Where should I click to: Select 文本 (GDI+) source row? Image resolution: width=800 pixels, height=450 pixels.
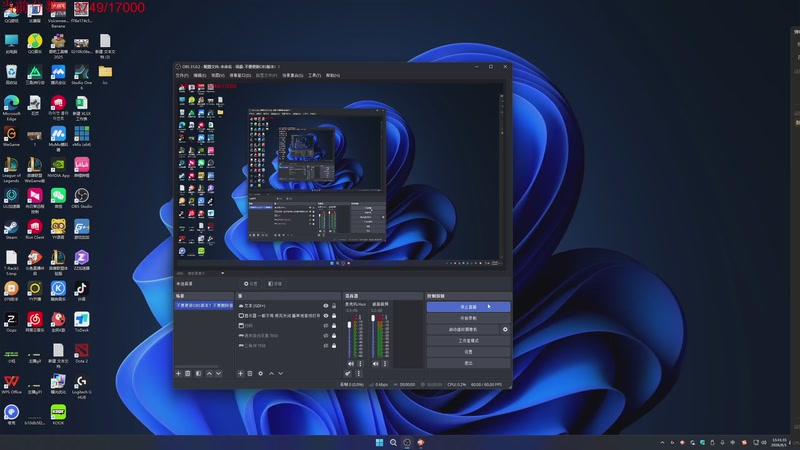(288, 306)
